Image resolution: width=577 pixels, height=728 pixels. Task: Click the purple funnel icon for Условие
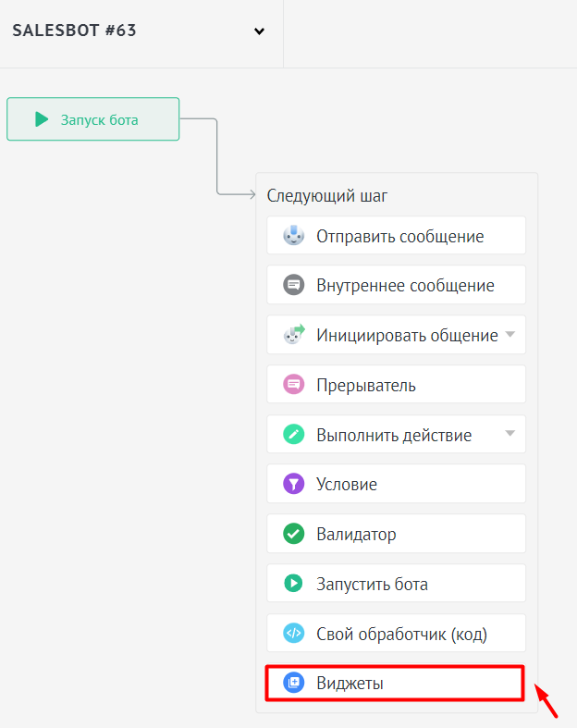point(293,484)
